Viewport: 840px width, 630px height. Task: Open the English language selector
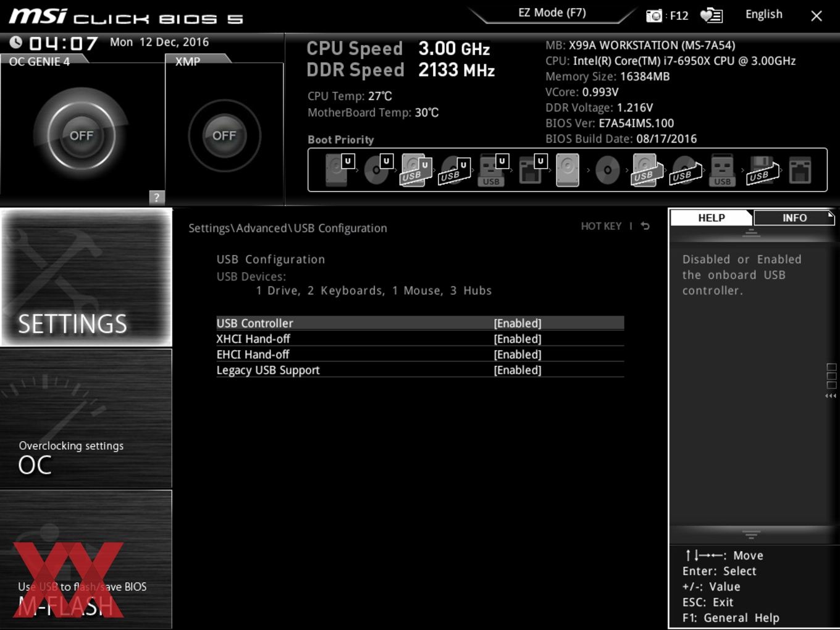click(x=764, y=14)
